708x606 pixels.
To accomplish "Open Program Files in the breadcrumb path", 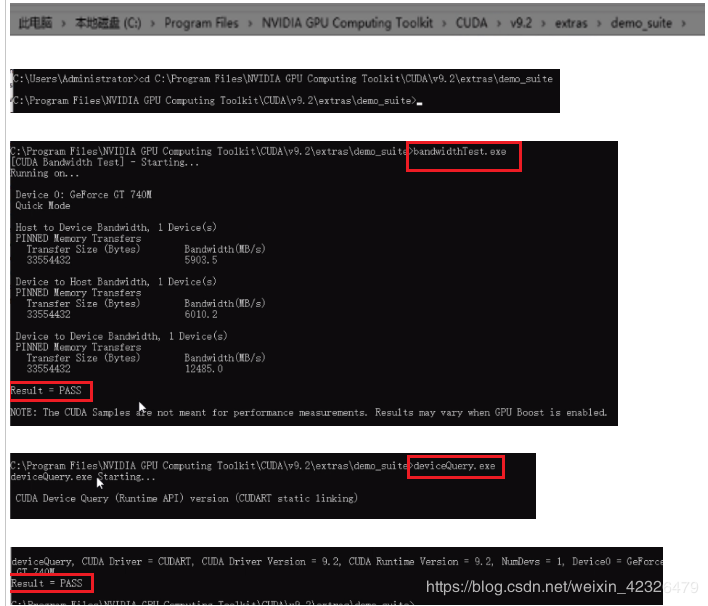I will pyautogui.click(x=201, y=23).
